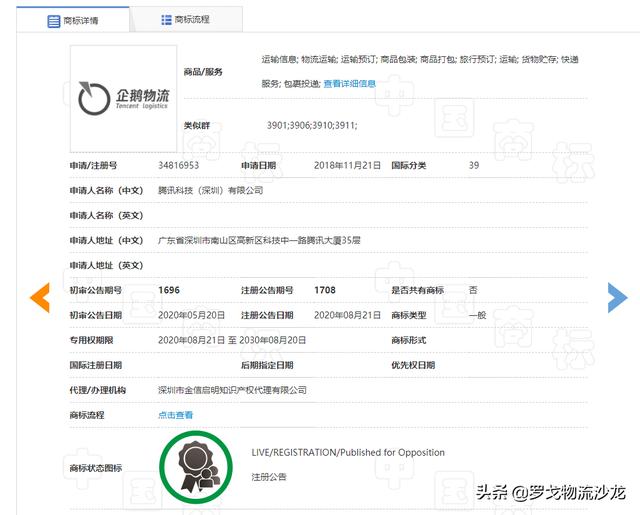Select trademark type value 一般
Screen dimensions: 640x515
tap(478, 315)
